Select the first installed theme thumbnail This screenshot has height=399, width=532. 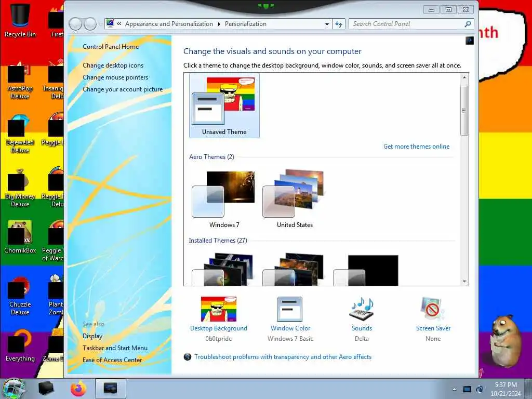point(223,270)
